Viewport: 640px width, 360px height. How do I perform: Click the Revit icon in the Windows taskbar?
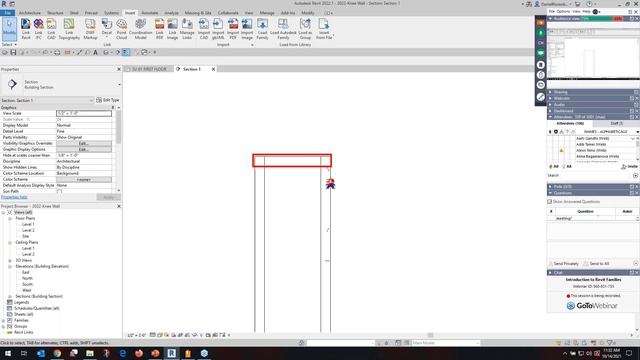pos(171,353)
